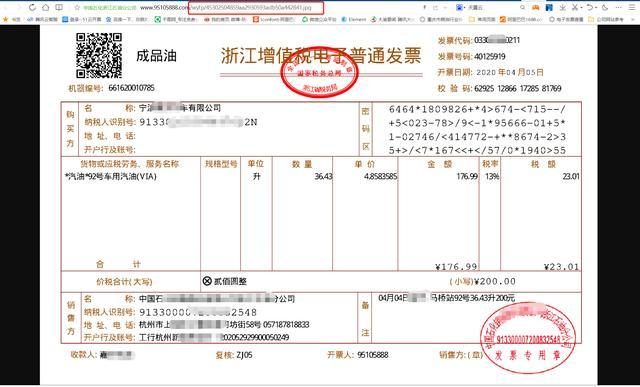Open the orange iconfont bookmark
640x387 pixels.
coord(274,19)
